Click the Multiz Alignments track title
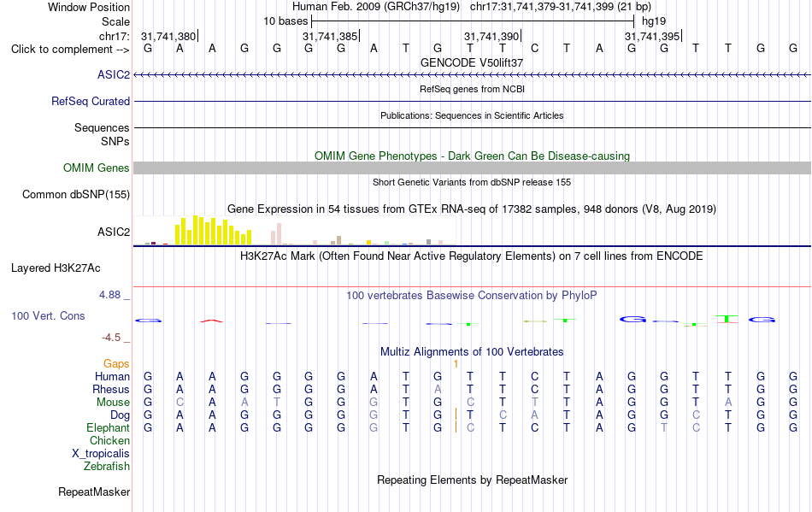This screenshot has height=512, width=812. pos(472,352)
